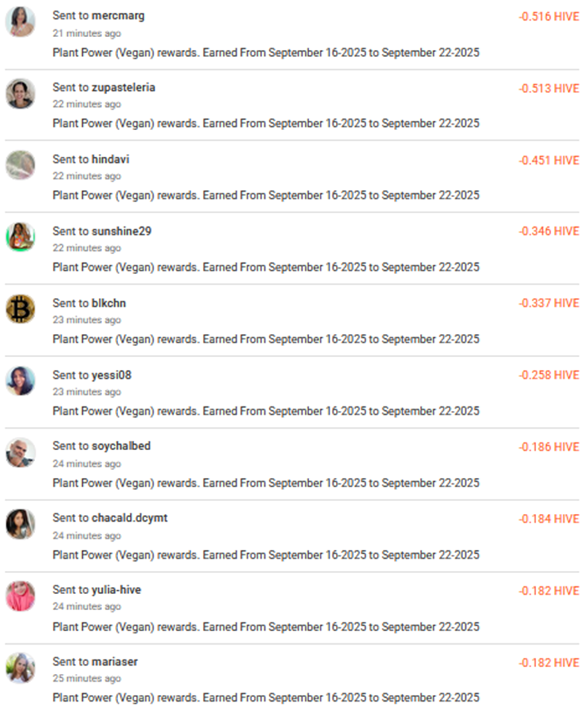Open mariaser's profile avatar
588x709 pixels.
point(21,668)
